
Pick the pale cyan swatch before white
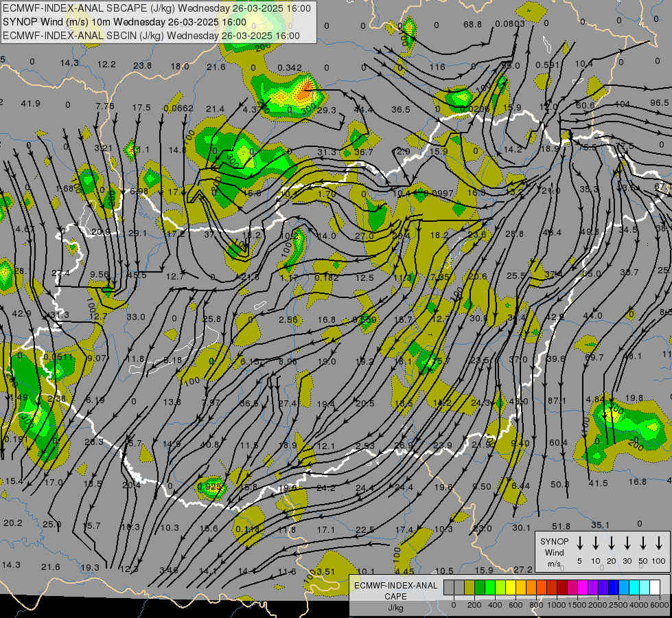click(x=645, y=587)
